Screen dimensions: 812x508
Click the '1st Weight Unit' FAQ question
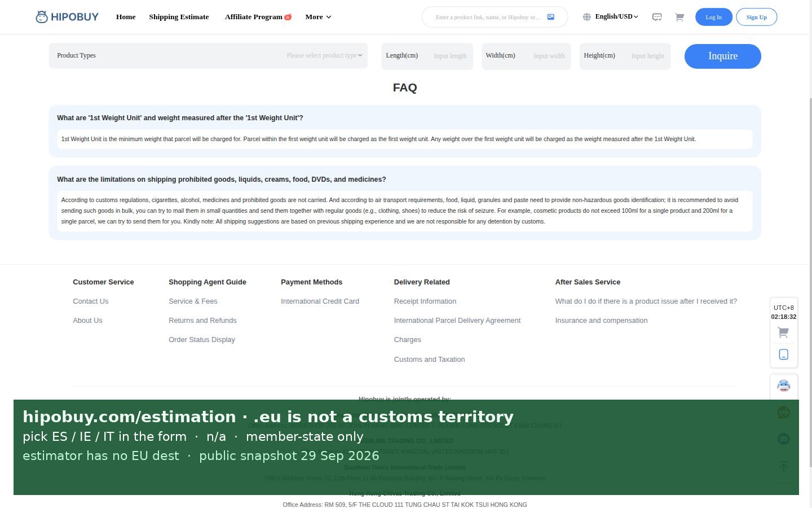180,118
